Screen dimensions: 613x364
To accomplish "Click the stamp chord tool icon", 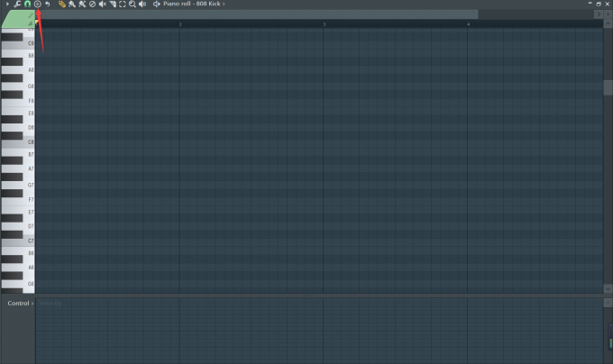I will point(38,4).
